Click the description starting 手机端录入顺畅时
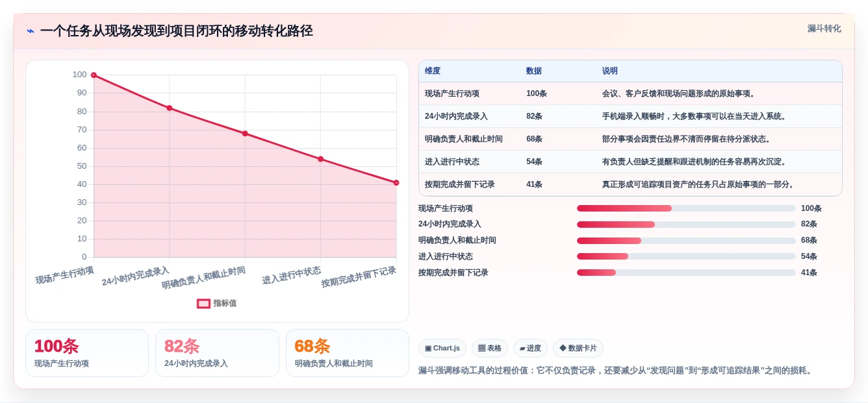Viewport: 868px width, 403px height. click(695, 116)
